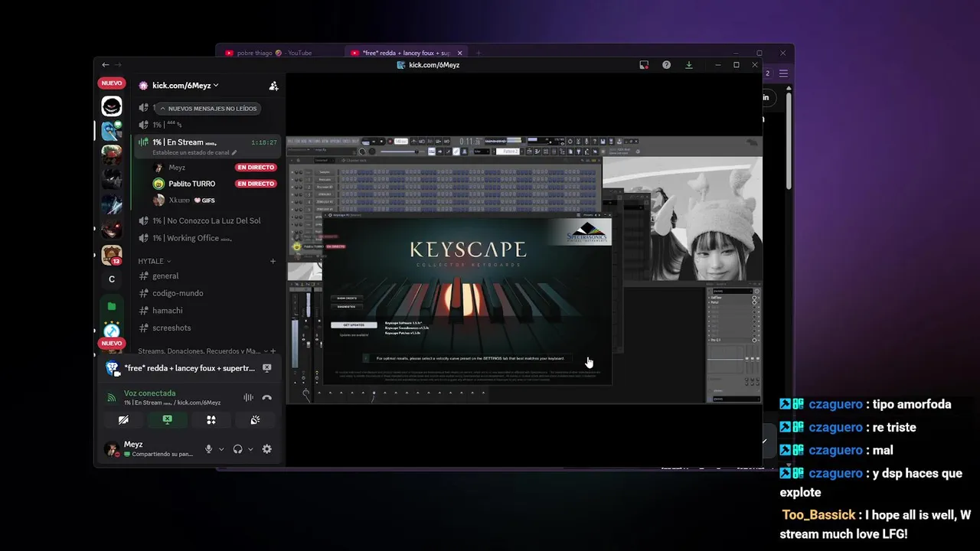The height and width of the screenshot is (551, 980).
Task: Mute the microphone
Action: coord(208,449)
